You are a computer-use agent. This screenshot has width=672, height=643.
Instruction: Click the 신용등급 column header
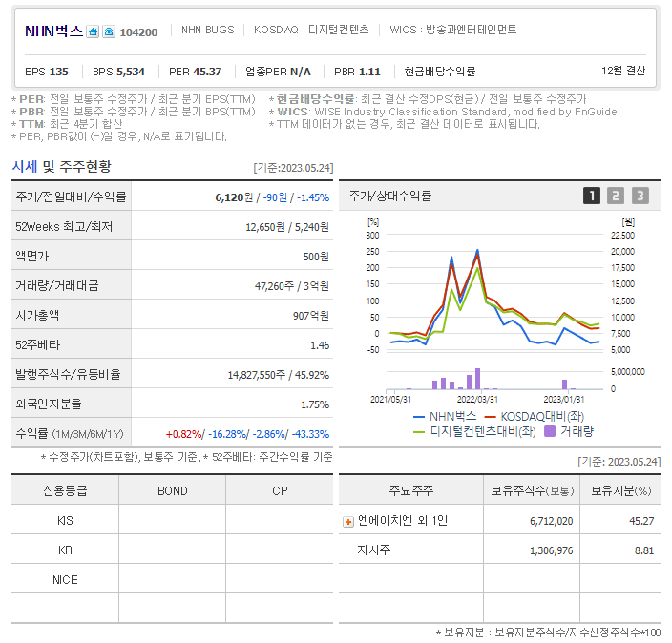click(x=65, y=490)
